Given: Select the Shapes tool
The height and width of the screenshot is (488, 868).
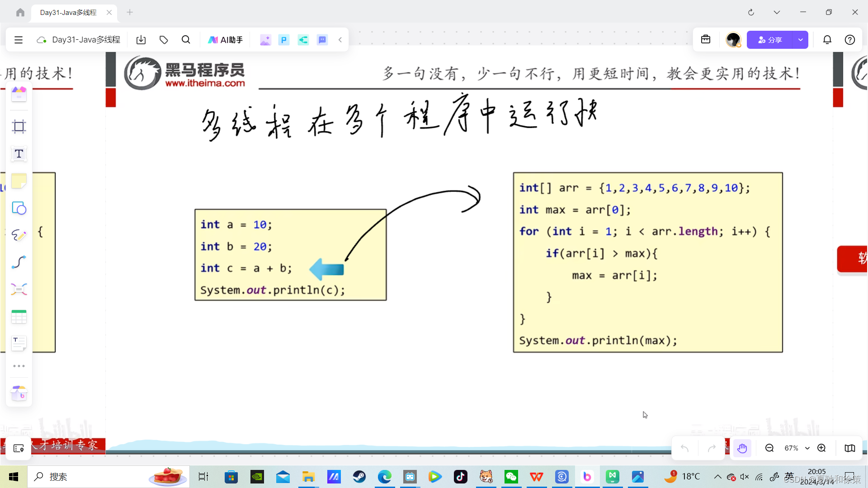Looking at the screenshot, I should 19,208.
